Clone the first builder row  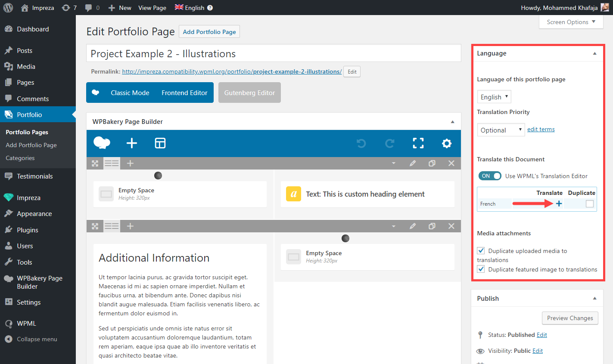coord(432,163)
